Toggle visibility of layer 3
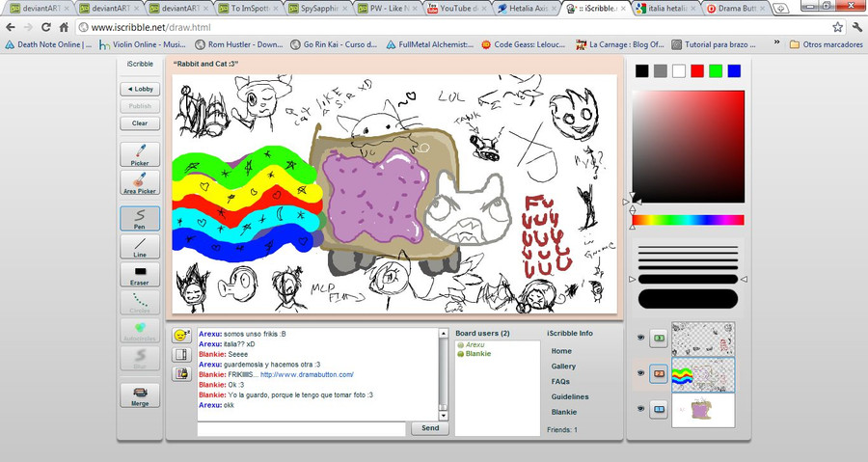Viewport: 868px width, 462px height. coord(640,337)
